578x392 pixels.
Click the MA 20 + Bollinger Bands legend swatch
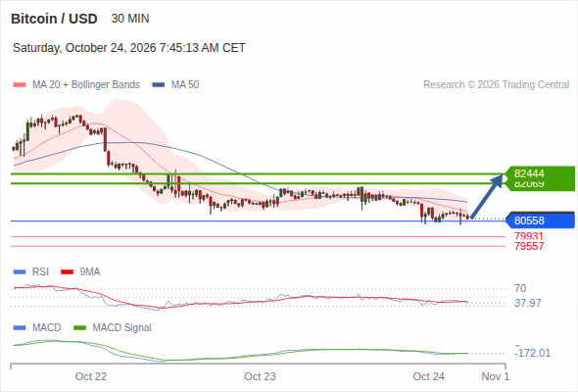(20, 85)
